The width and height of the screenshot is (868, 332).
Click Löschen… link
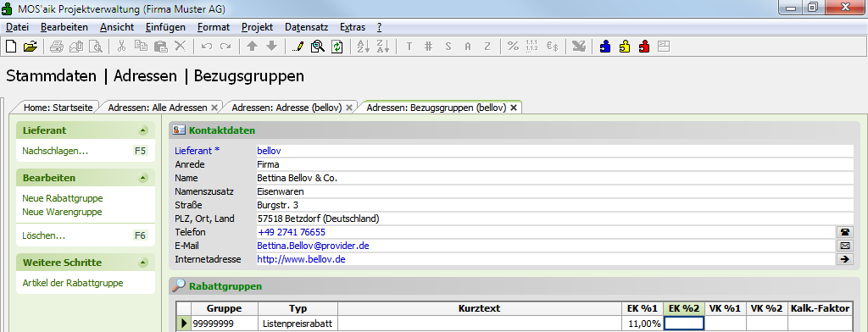44,235
